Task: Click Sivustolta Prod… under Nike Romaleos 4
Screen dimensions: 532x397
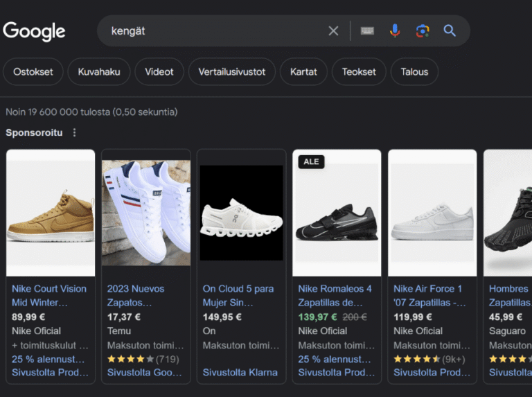Action: [337, 372]
